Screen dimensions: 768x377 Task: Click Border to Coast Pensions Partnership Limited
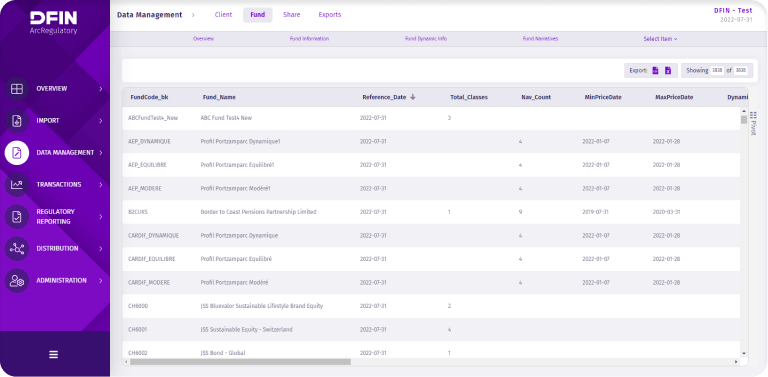coord(259,212)
